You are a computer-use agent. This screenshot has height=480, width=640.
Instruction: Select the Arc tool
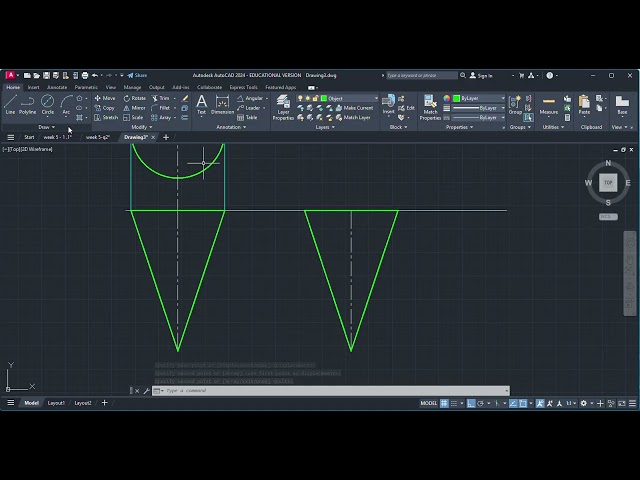click(66, 104)
